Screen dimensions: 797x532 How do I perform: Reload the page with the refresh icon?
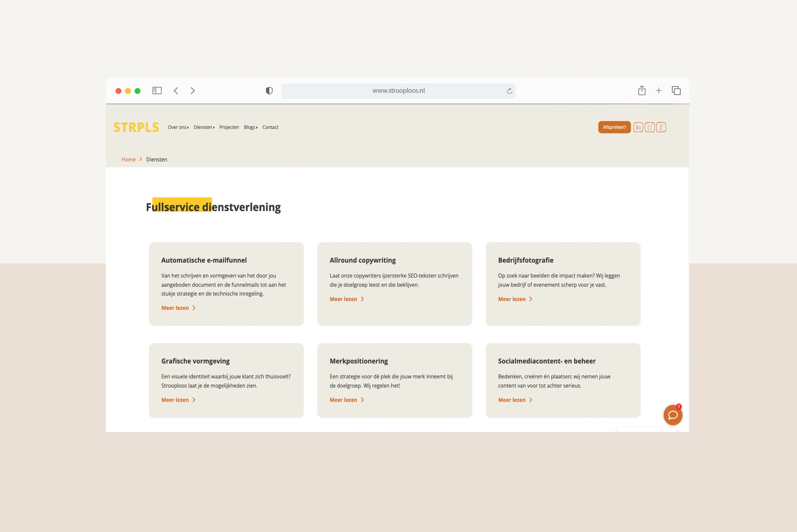[509, 91]
